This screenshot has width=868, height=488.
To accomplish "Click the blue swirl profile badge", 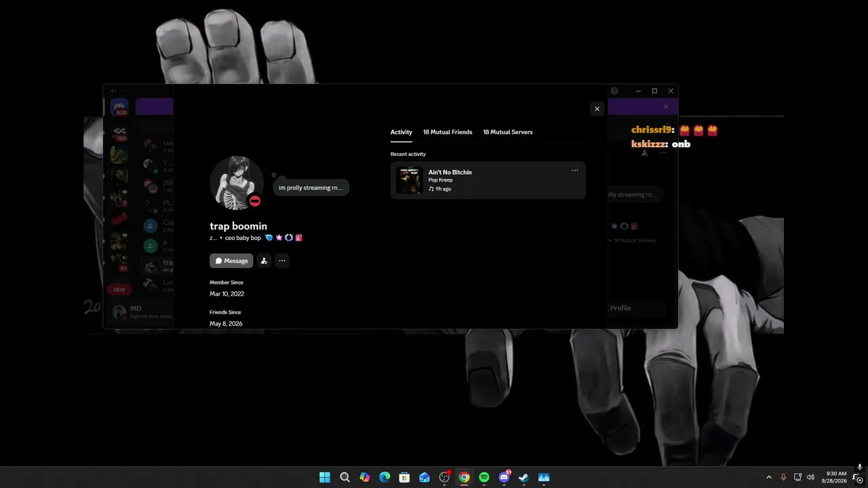I will point(269,238).
